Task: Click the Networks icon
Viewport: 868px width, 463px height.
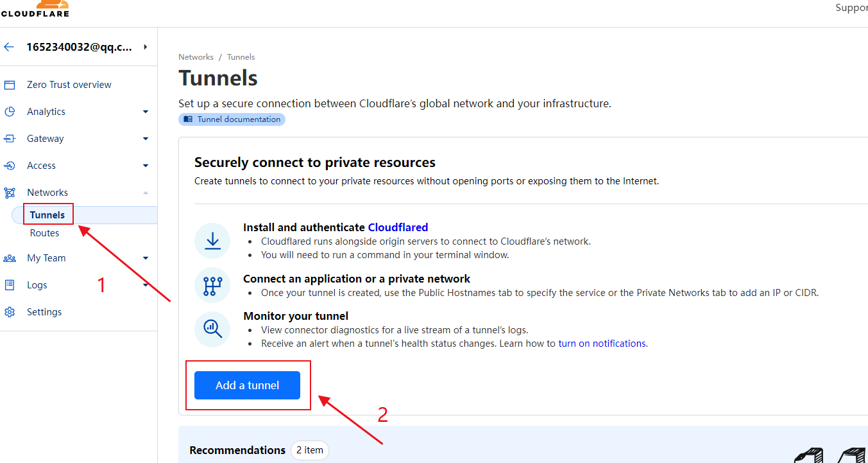Action: pos(10,193)
